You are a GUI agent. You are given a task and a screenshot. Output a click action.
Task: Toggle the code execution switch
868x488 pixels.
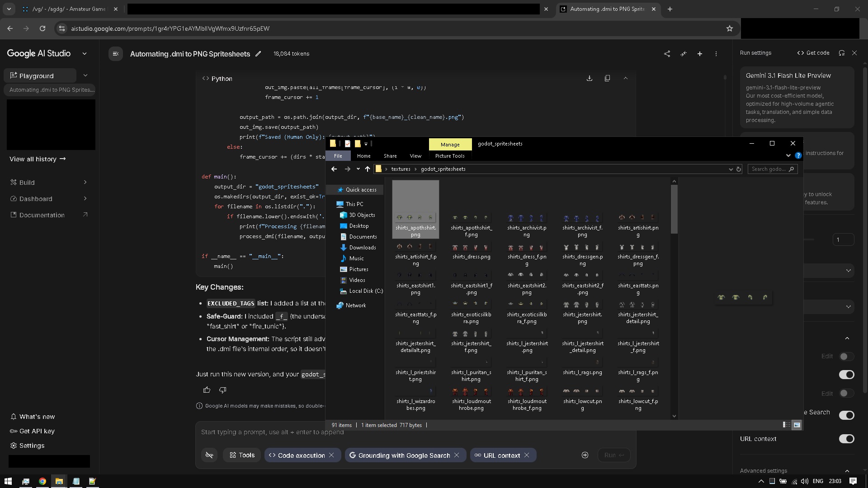(x=846, y=375)
